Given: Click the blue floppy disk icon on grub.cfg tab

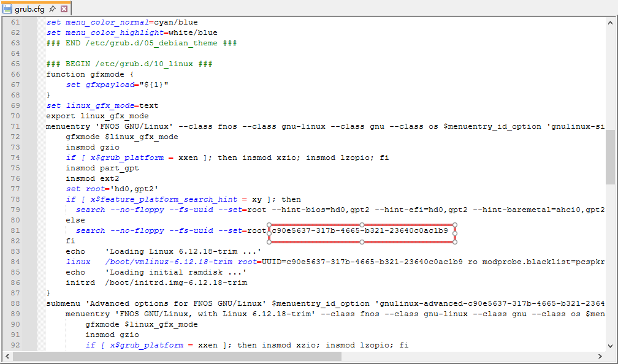Looking at the screenshot, I should point(7,9).
